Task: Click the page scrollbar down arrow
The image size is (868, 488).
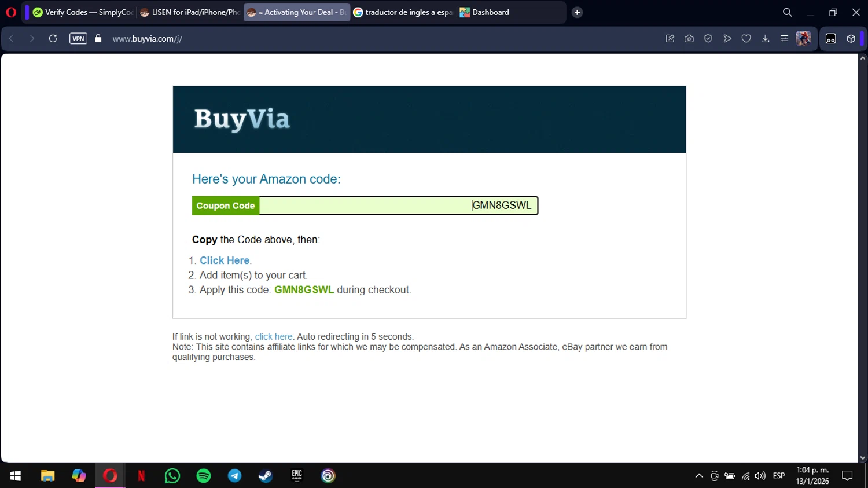Action: (x=863, y=458)
